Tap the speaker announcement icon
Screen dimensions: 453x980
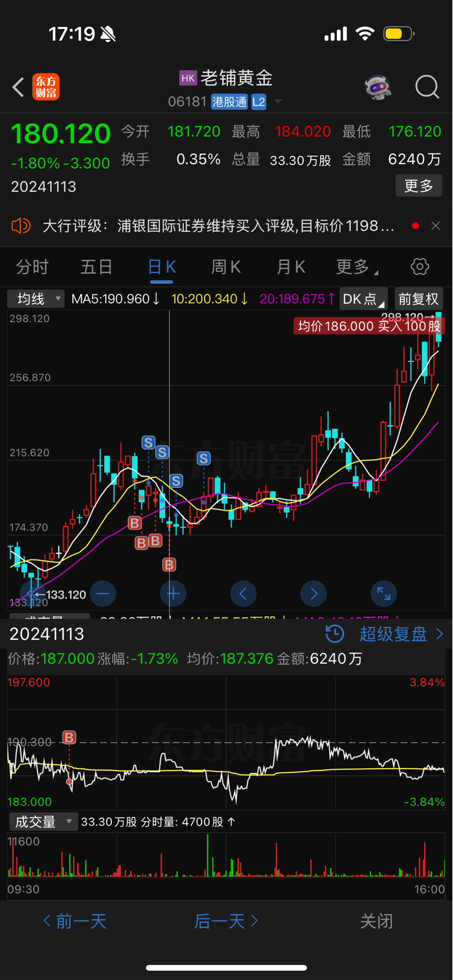[21, 225]
